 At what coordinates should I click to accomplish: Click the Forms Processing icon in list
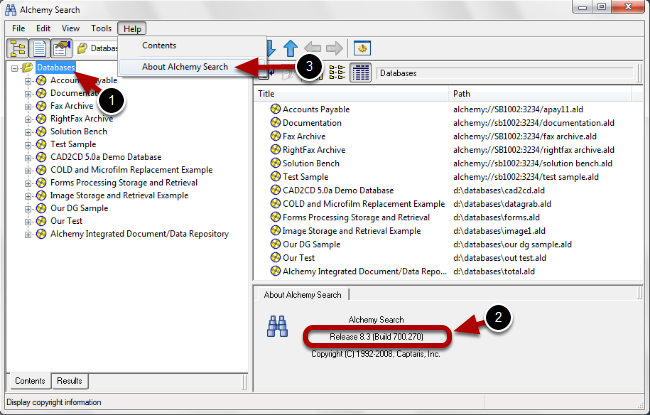coord(275,217)
